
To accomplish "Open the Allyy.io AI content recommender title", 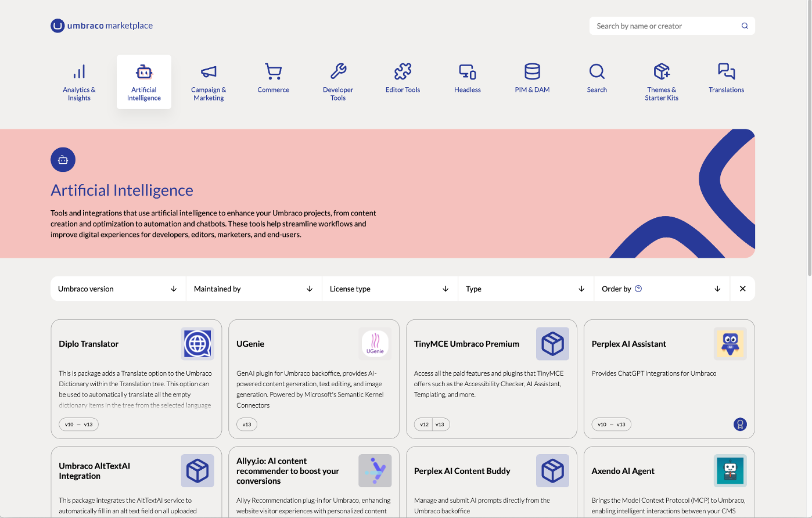I will coord(288,471).
